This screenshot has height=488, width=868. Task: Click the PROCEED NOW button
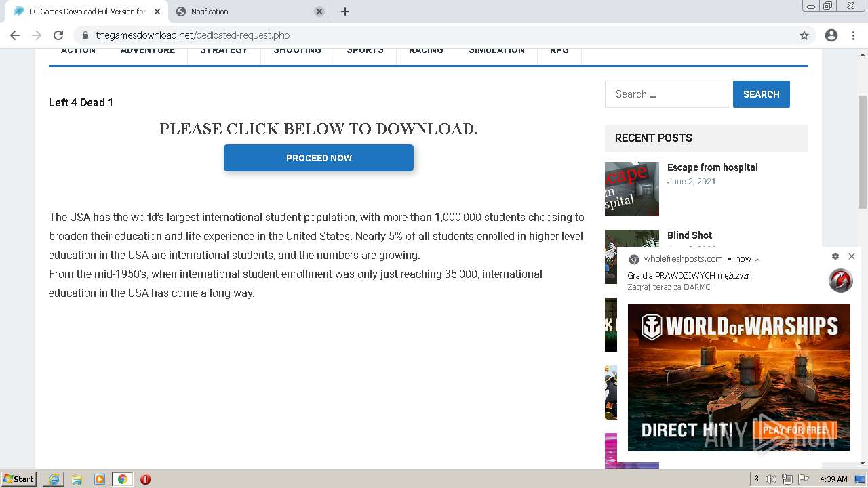coord(319,158)
